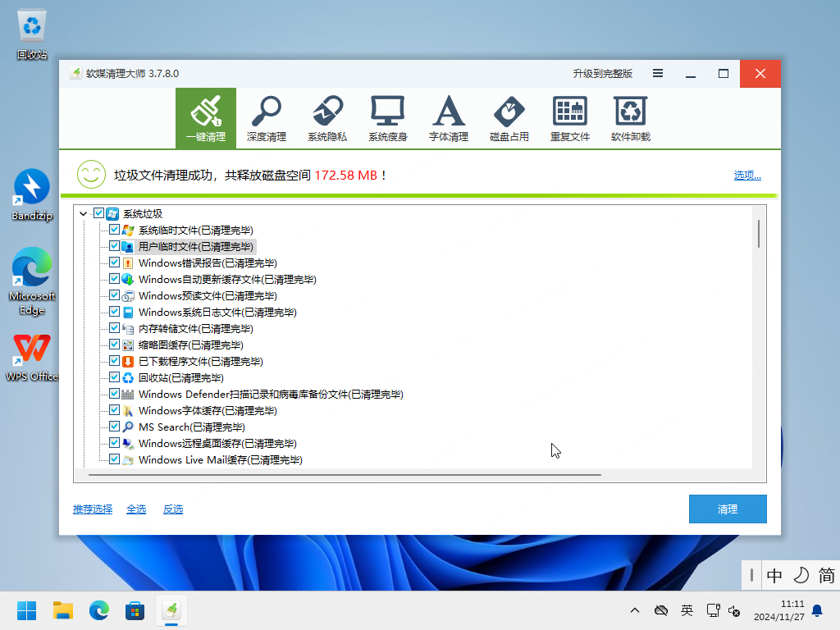Switch to 重复文件 tab
The width and height of the screenshot is (840, 630).
(570, 118)
